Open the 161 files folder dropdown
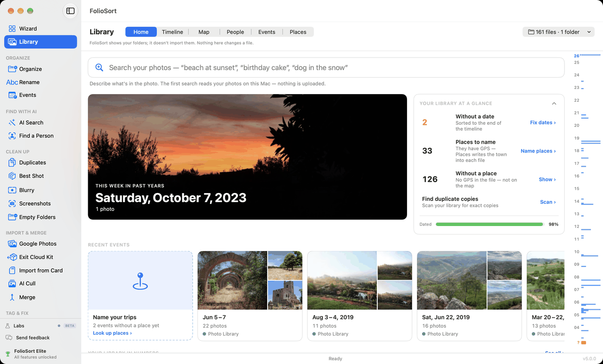Screen dimensions: 603x364 coord(559,32)
